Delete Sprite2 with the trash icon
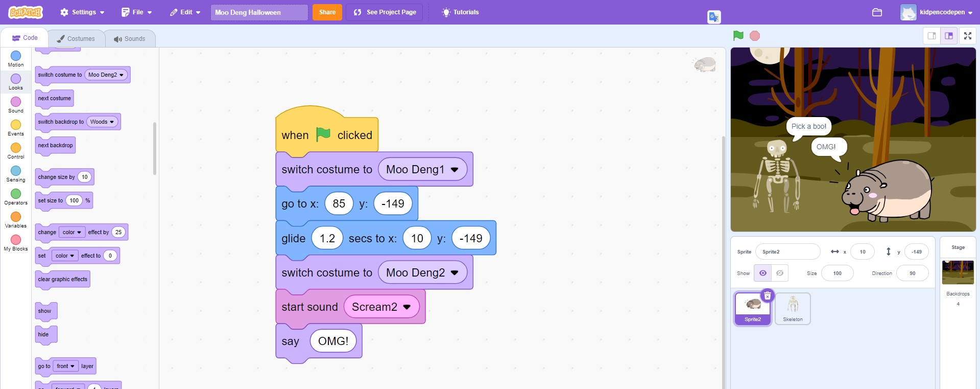 (768, 296)
